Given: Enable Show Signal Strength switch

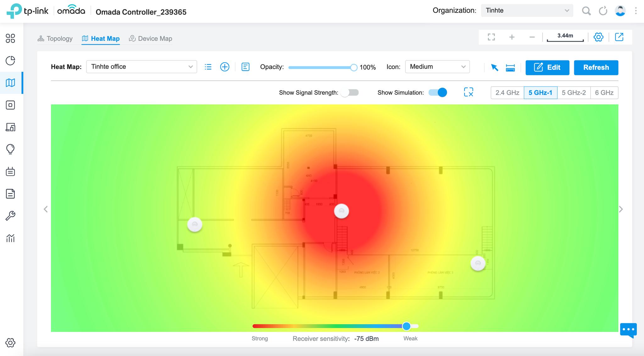Looking at the screenshot, I should [350, 93].
